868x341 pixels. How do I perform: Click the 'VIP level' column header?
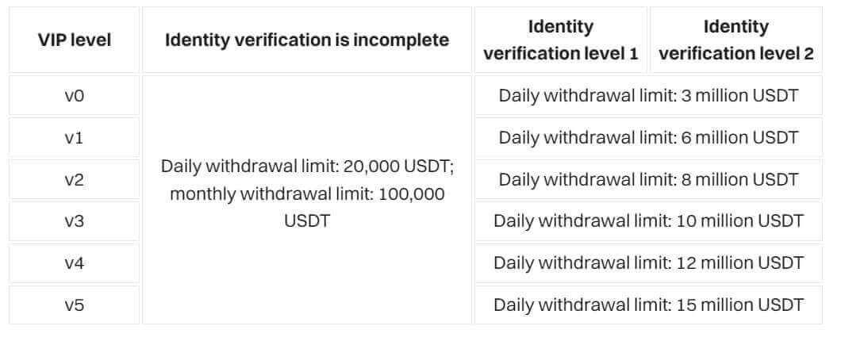click(x=74, y=40)
